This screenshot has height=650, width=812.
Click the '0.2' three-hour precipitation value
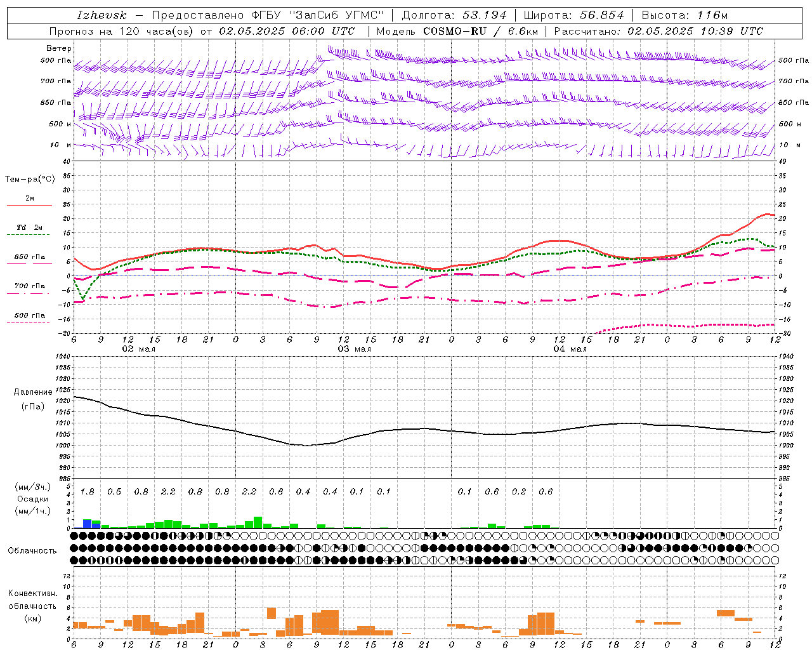point(519,491)
